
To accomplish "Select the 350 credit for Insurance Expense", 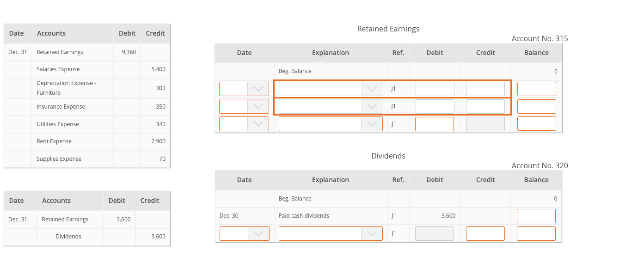I will [160, 107].
